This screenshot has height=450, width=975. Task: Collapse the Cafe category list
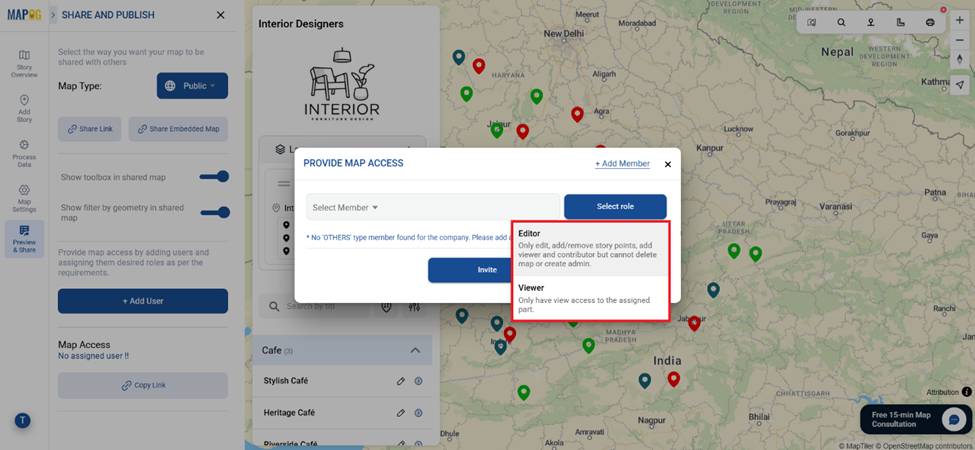click(x=415, y=351)
